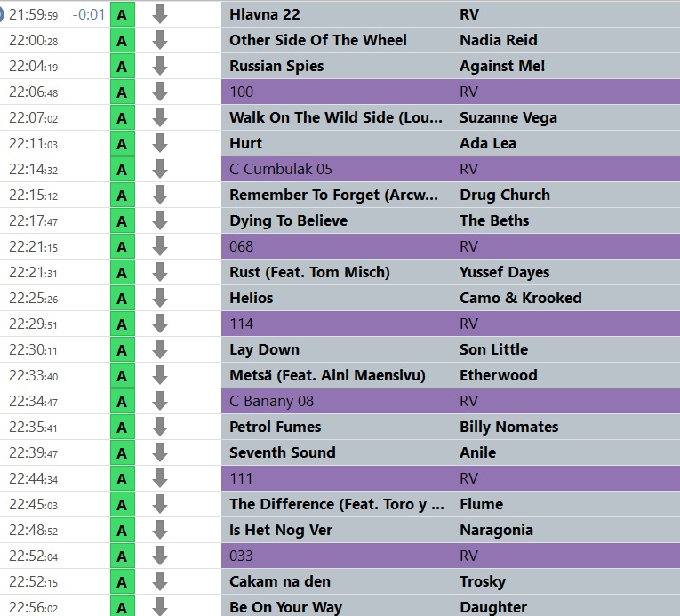Click the green A badge for Seventh Sound
This screenshot has width=680, height=616.
[123, 453]
